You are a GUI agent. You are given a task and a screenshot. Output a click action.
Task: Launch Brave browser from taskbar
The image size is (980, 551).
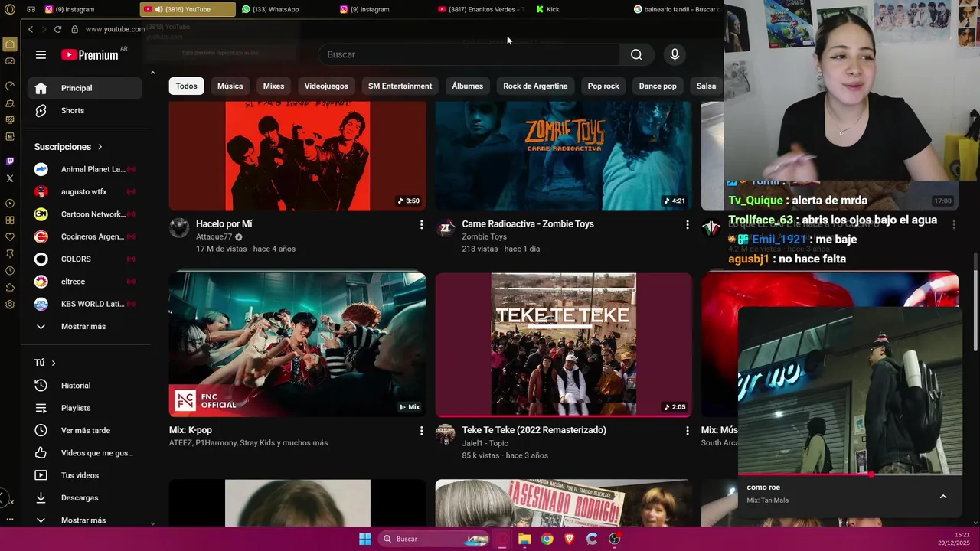pyautogui.click(x=569, y=539)
